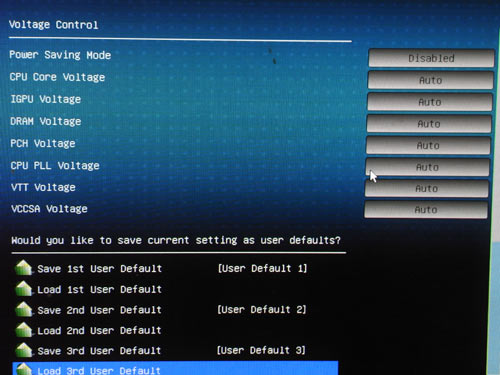Click the CPU PLL Voltage label
Screen dimensions: 500x375
tap(55, 166)
